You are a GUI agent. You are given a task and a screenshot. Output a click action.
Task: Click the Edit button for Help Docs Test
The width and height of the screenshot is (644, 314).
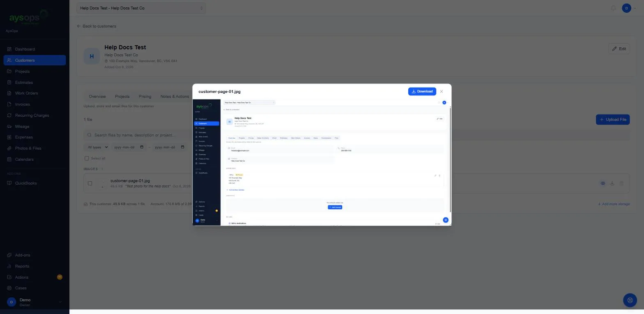(x=619, y=49)
